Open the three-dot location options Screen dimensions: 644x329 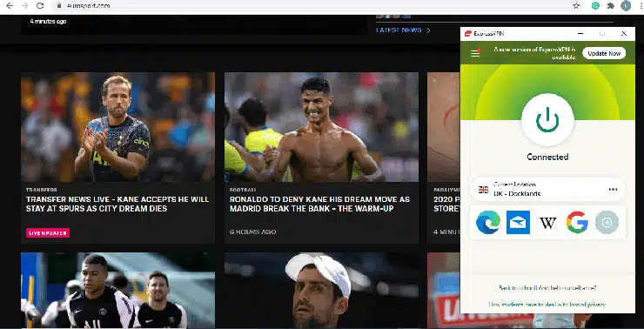(613, 190)
